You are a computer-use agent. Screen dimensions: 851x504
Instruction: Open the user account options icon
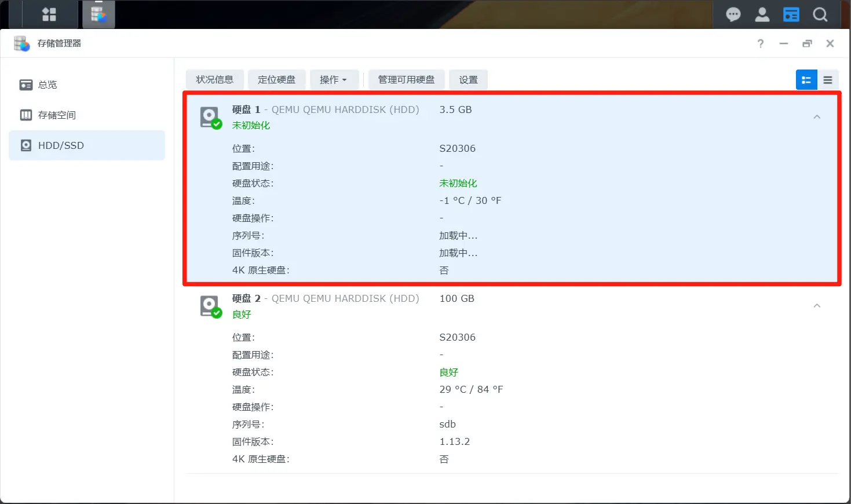point(762,14)
